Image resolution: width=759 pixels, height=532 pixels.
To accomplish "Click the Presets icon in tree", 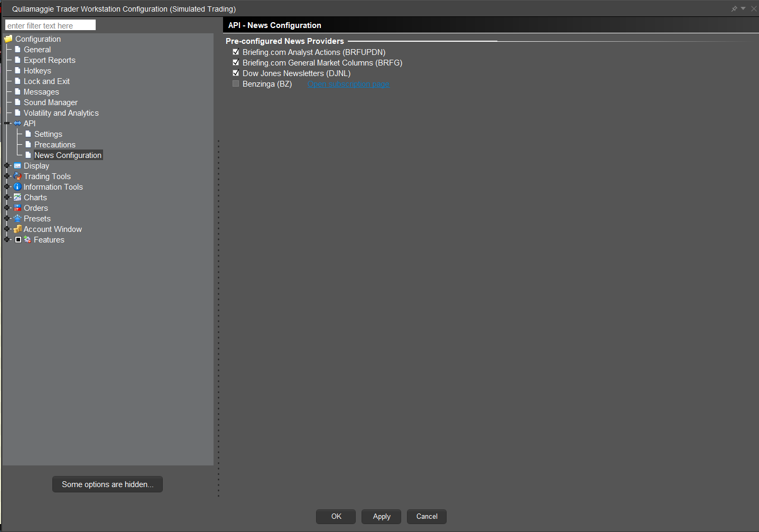I will click(17, 219).
